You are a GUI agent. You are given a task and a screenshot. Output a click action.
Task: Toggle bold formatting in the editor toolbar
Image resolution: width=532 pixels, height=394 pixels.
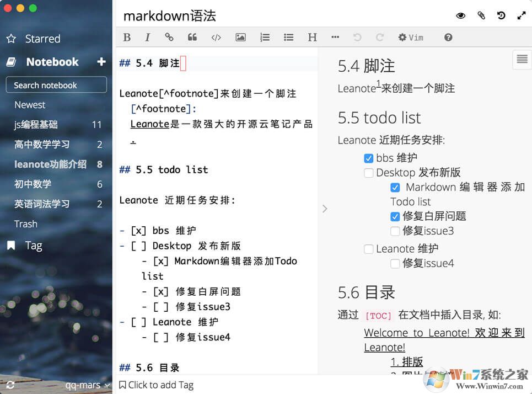[x=127, y=38]
